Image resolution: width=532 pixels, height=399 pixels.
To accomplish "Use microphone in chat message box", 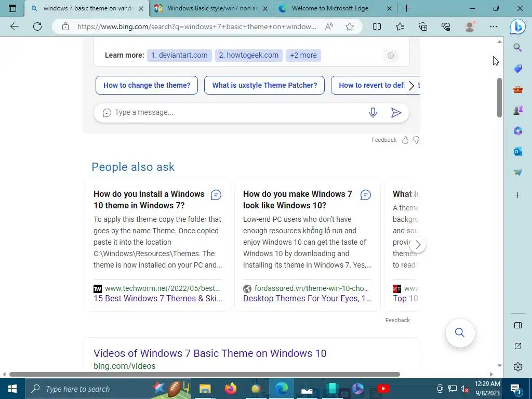I will [373, 113].
